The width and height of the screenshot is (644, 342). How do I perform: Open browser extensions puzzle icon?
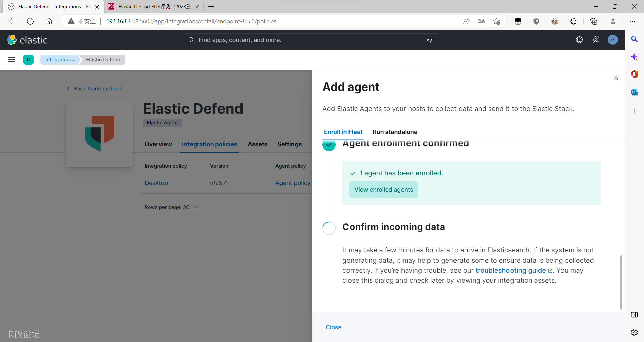point(573,21)
